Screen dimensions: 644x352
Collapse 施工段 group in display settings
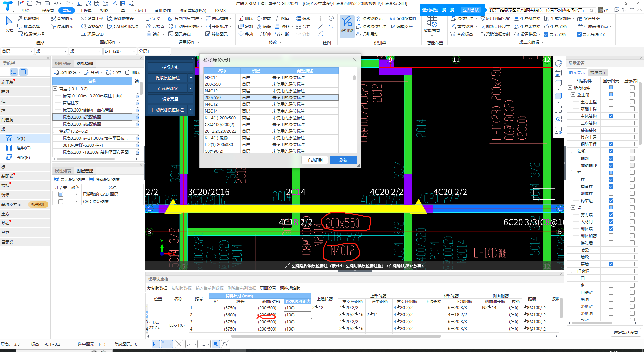(573, 95)
